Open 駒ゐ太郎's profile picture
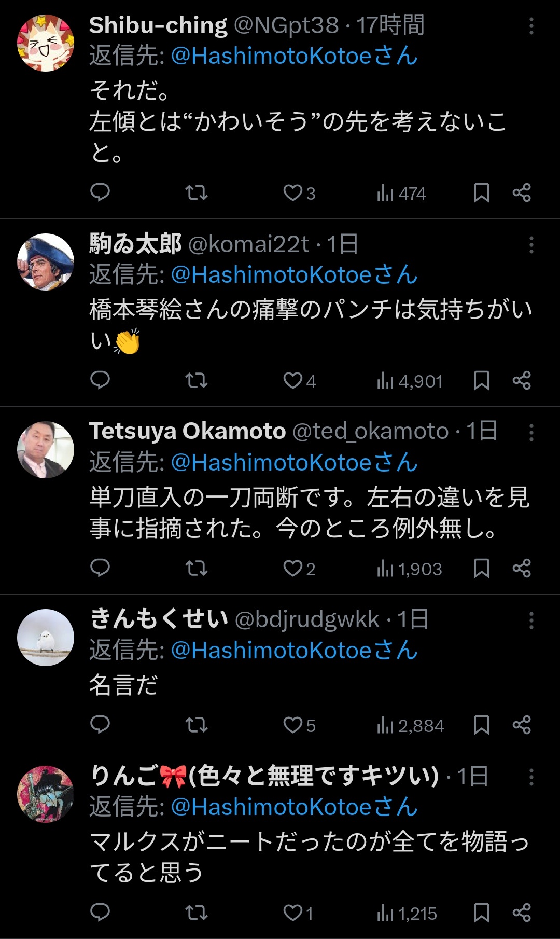This screenshot has width=560, height=939. pos(46,262)
